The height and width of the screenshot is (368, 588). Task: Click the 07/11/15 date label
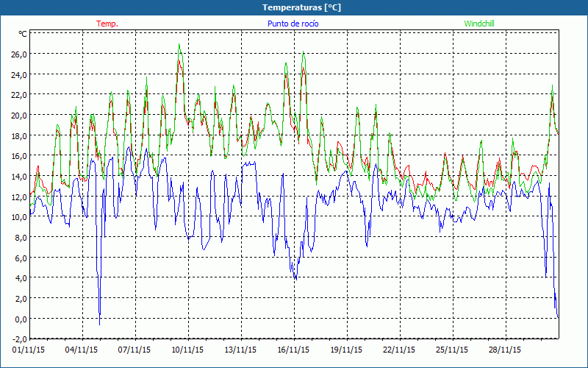[135, 350]
